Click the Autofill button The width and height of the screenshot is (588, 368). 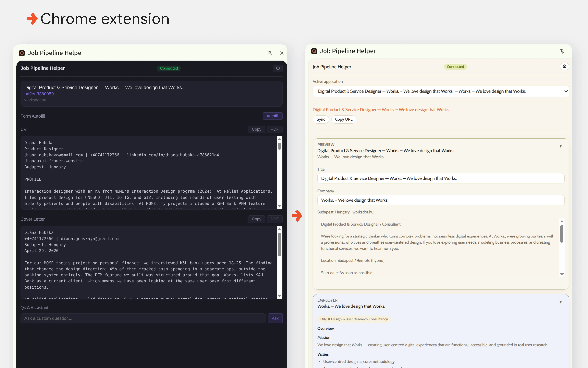click(272, 116)
